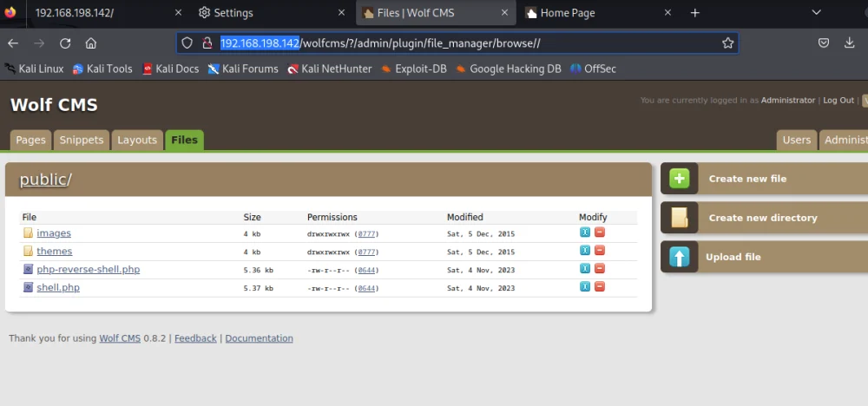Open the Administration tab
This screenshot has width=868, height=406.
[844, 140]
